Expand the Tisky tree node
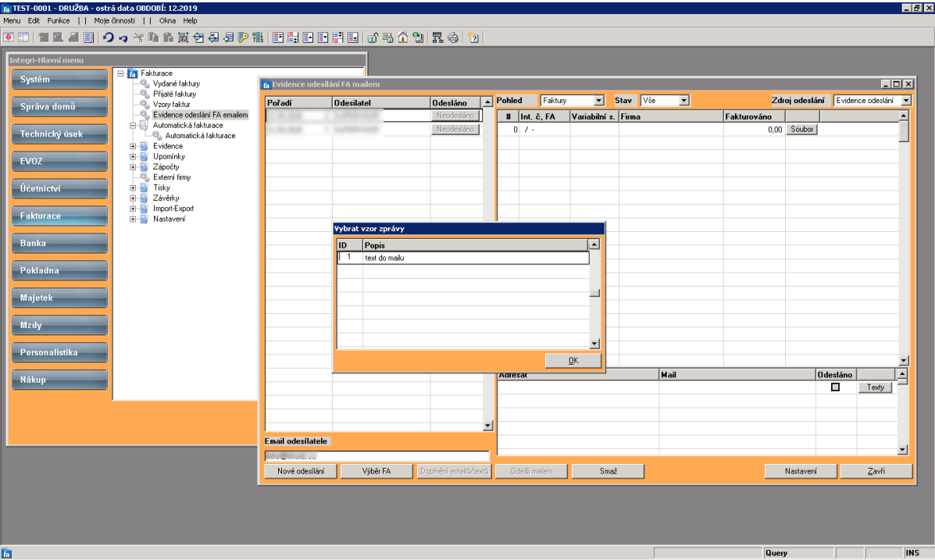Viewport: 935px width, 560px height. [x=133, y=188]
